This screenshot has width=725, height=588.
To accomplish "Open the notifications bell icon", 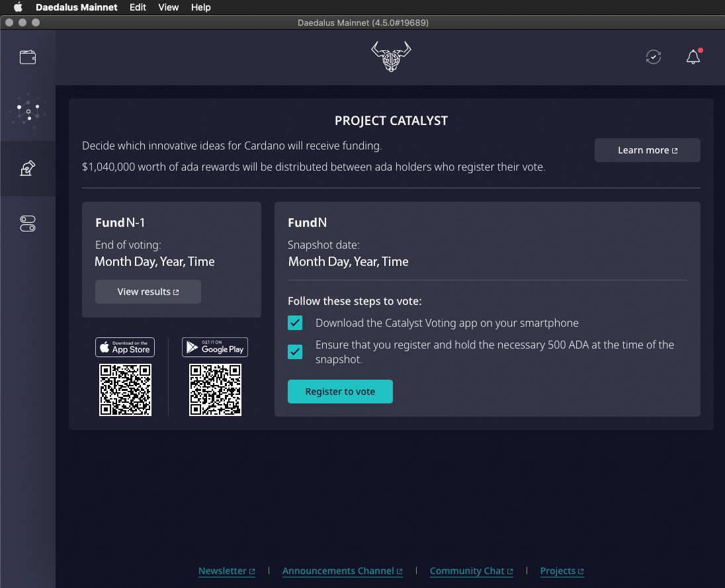I will pyautogui.click(x=693, y=57).
